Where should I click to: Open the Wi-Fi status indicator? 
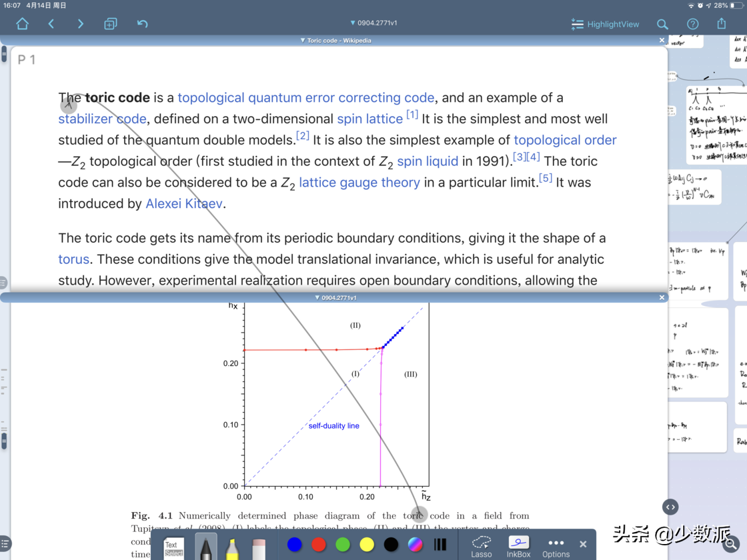click(691, 5)
